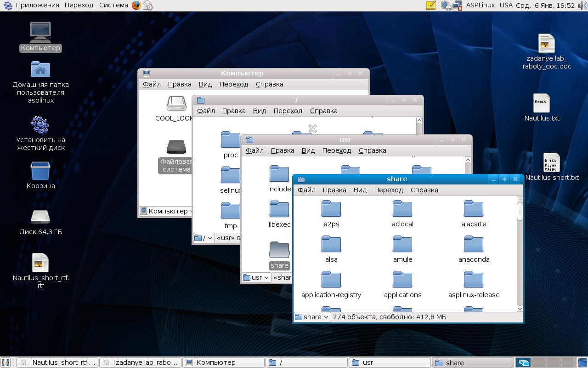Select the Корзина trash icon

(40, 175)
